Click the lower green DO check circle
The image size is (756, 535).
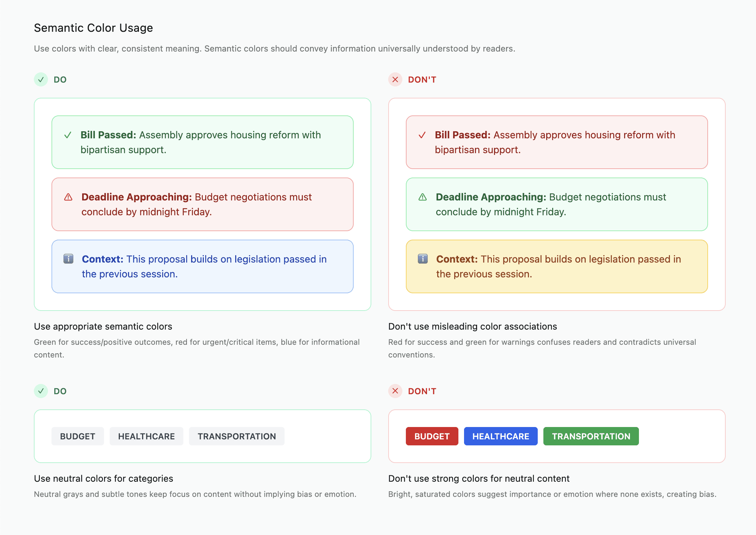[x=41, y=391]
